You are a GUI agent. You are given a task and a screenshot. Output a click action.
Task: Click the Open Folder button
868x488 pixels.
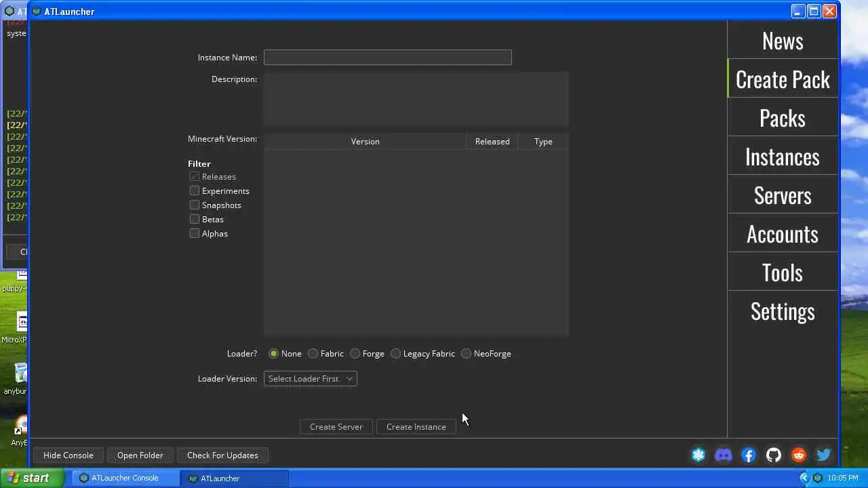(x=140, y=455)
